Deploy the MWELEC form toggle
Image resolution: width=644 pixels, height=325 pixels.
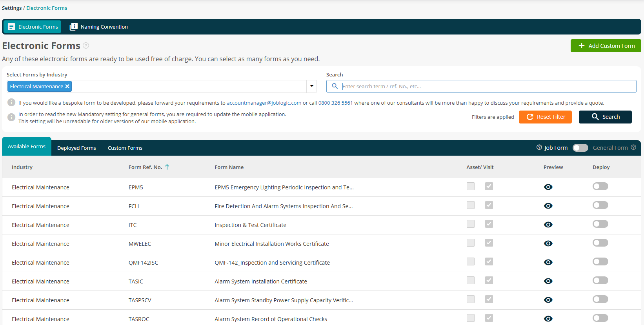(600, 243)
